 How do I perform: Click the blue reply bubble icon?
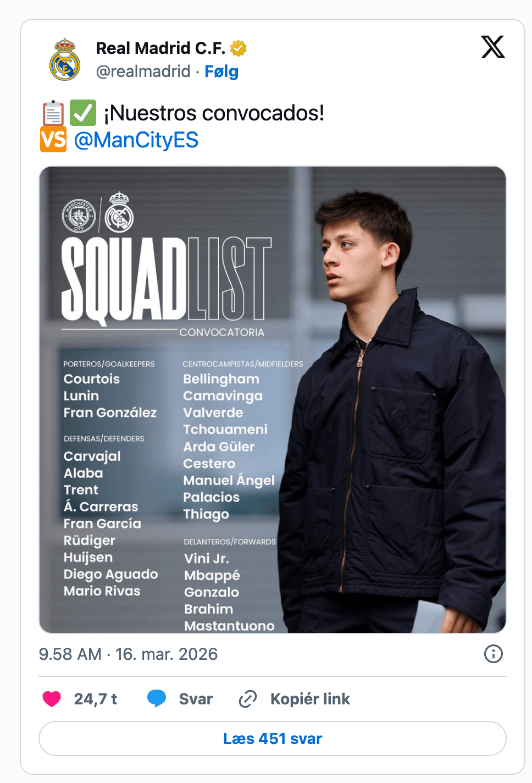(157, 699)
